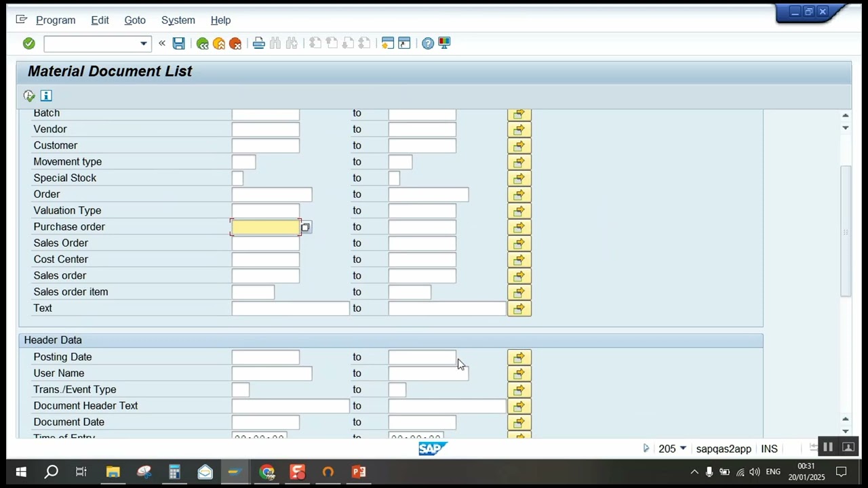The height and width of the screenshot is (488, 868).
Task: Click the Customize Local Layout monitor icon
Action: pyautogui.click(x=444, y=43)
